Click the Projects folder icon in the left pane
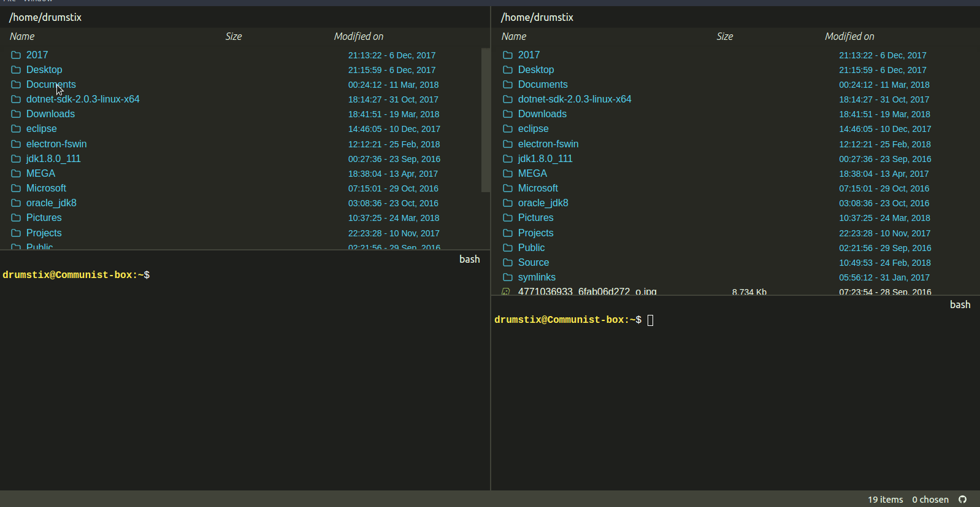 [16, 233]
